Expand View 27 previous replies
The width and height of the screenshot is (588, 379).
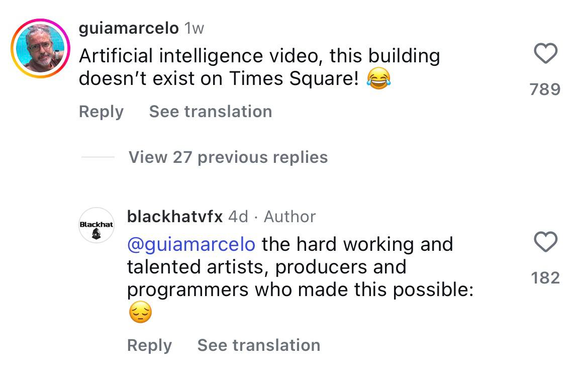click(x=228, y=157)
